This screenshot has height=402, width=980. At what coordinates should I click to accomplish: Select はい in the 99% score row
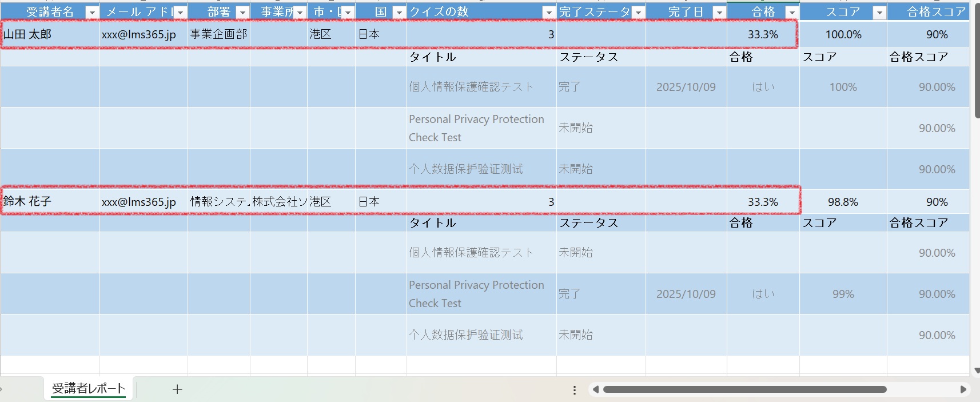763,294
